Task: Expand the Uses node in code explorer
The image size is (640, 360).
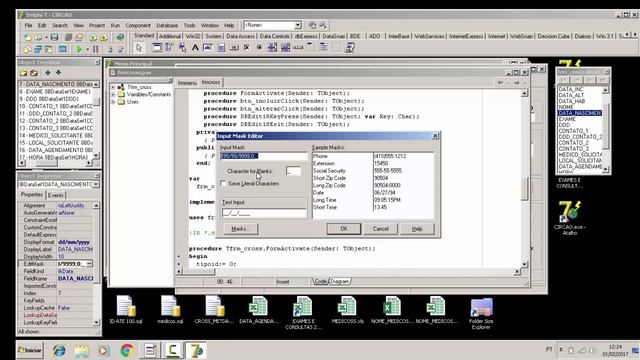Action: point(113,102)
